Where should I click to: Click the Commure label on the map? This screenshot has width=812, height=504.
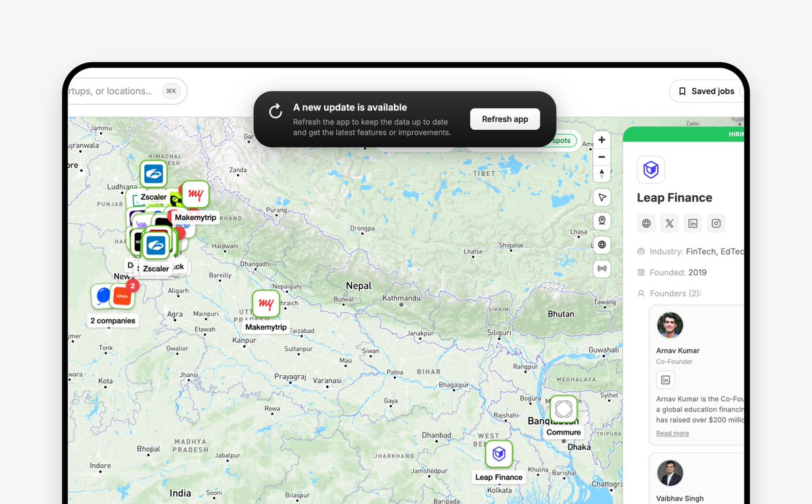[x=564, y=432]
